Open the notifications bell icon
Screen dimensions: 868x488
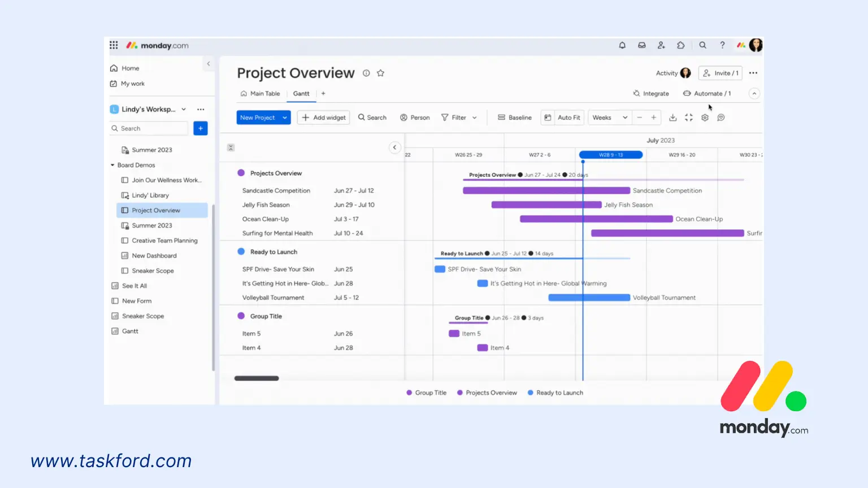pyautogui.click(x=622, y=45)
